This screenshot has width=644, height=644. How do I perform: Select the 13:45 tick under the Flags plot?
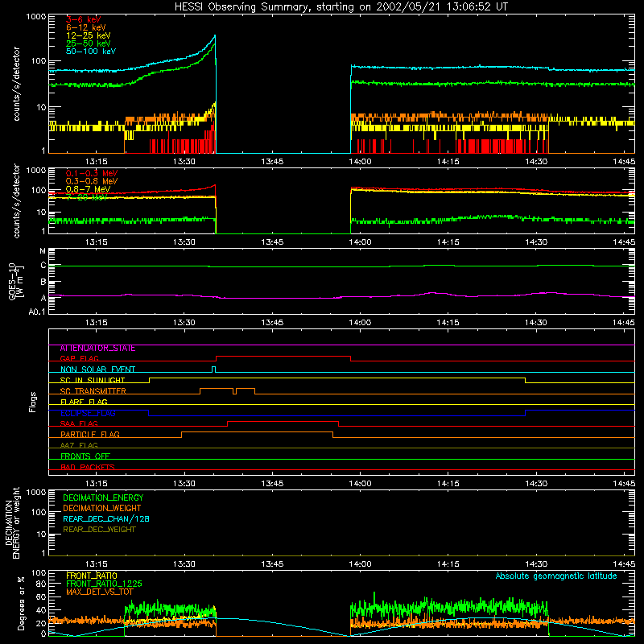click(272, 484)
